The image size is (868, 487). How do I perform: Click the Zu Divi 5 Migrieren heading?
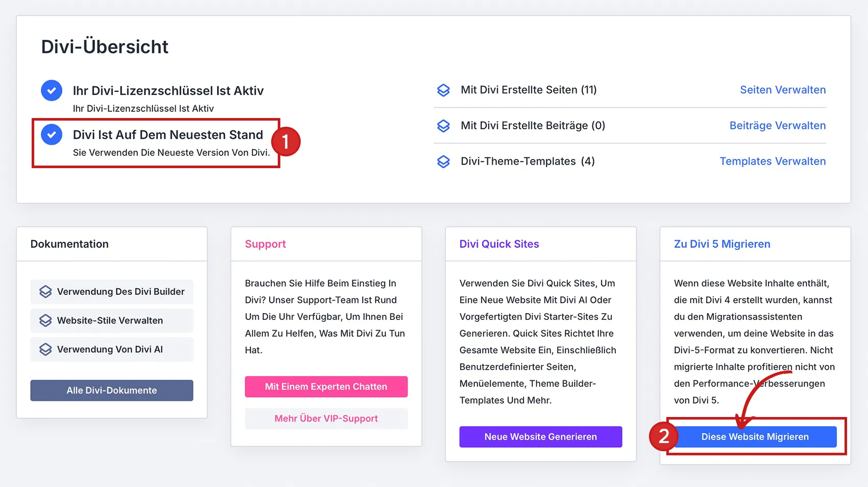point(722,244)
